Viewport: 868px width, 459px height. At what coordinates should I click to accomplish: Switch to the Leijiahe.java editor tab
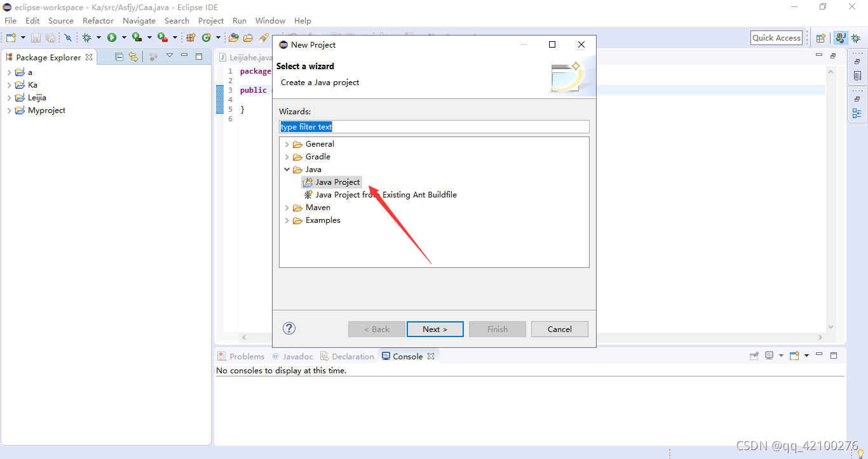pos(245,57)
